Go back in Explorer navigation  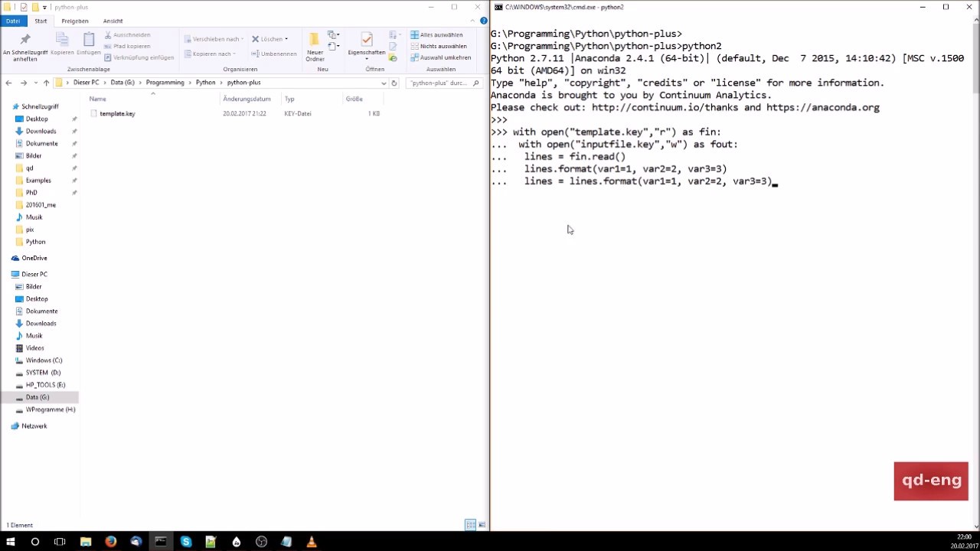(8, 83)
